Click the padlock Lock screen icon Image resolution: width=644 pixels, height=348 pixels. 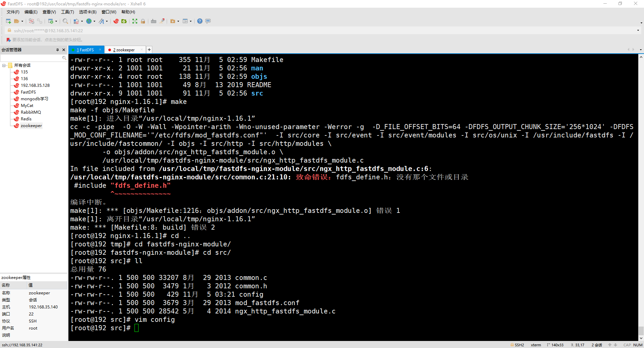coord(143,21)
